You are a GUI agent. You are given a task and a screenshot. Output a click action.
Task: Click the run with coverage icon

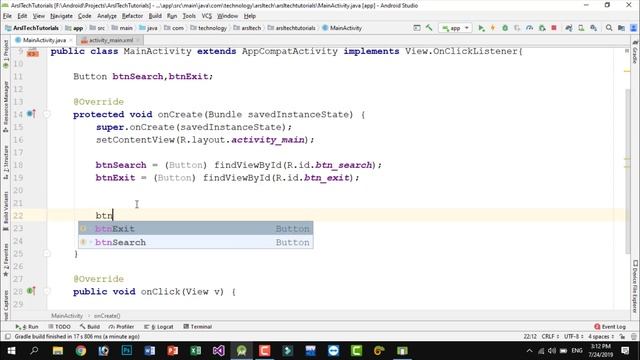(x=517, y=28)
